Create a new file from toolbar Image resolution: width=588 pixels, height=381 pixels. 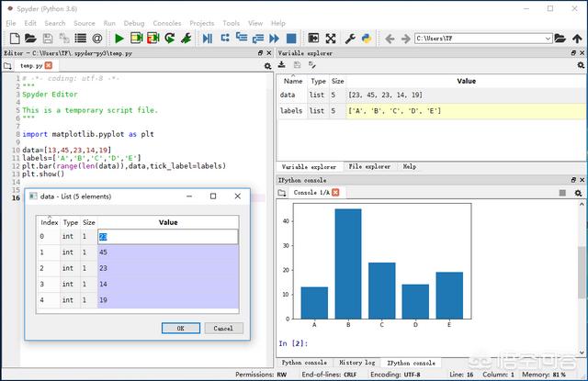point(15,39)
